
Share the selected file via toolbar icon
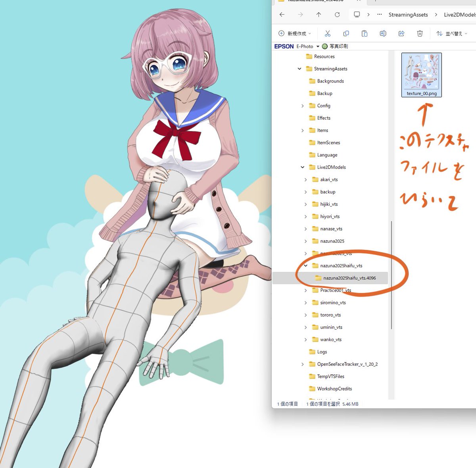[x=401, y=33]
